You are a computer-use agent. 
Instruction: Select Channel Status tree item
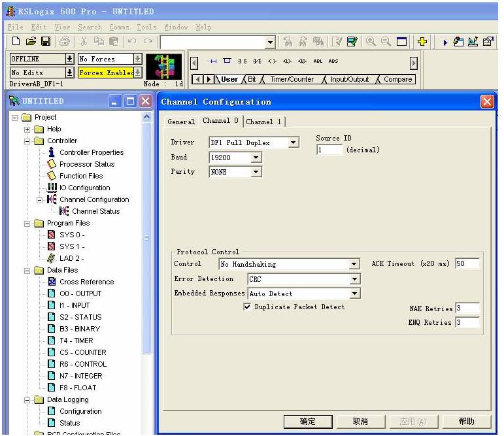pyautogui.click(x=96, y=211)
